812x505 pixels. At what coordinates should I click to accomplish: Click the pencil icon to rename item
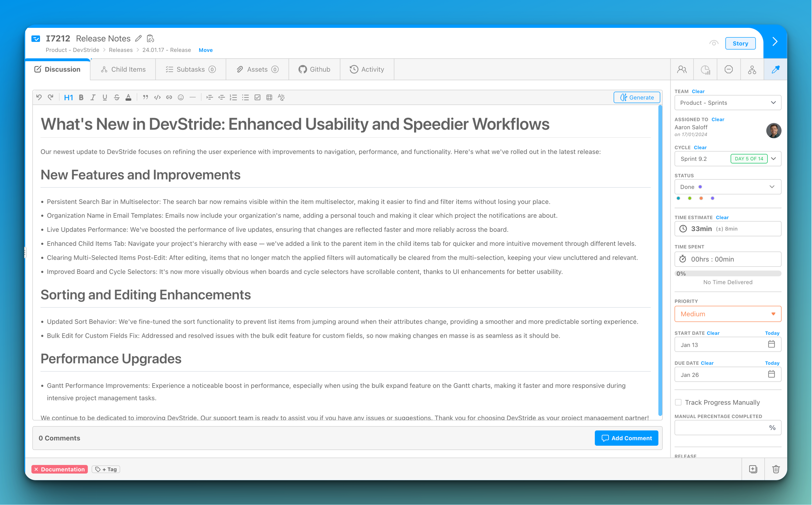138,39
